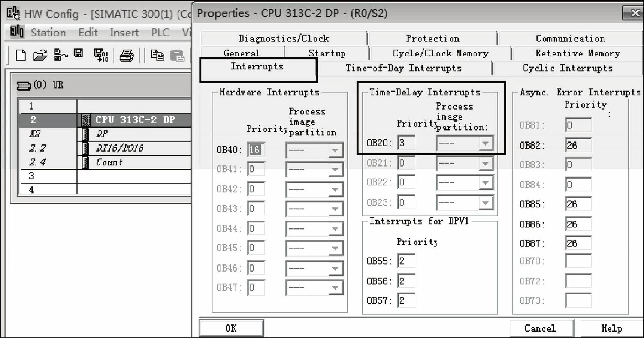Click the HW Config title bar application icon
The width and height of the screenshot is (644, 338).
(13, 13)
